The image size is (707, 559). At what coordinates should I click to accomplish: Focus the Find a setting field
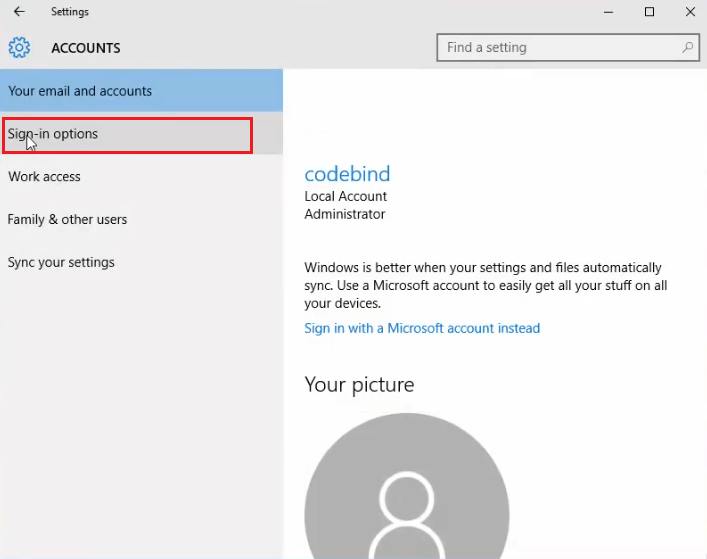(568, 47)
